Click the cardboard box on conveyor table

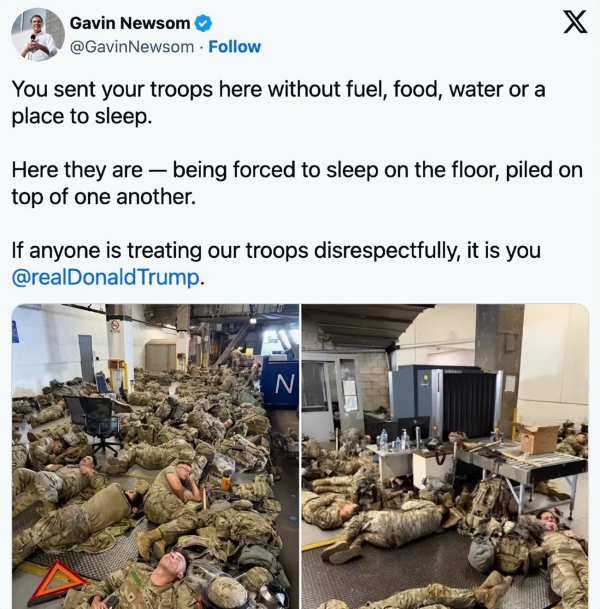539,439
